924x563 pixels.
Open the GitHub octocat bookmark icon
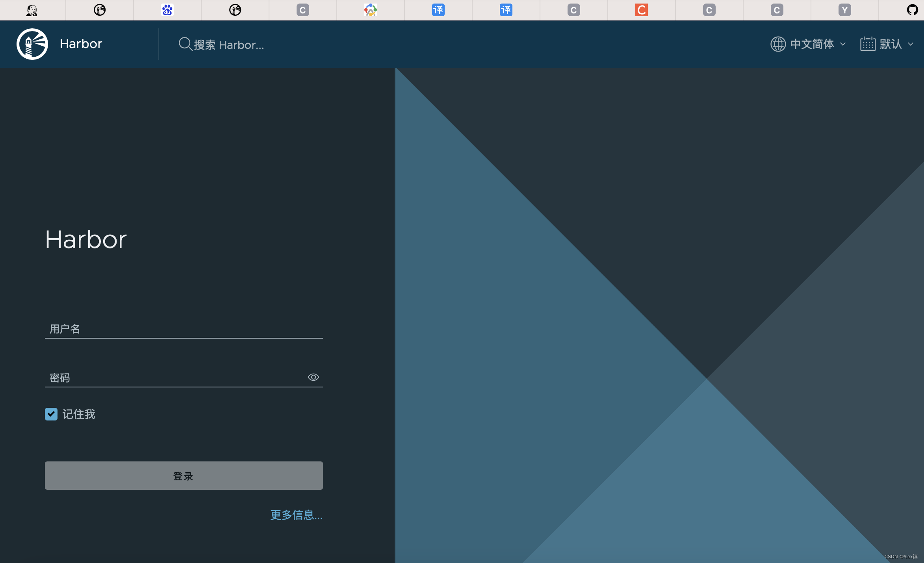tap(913, 10)
